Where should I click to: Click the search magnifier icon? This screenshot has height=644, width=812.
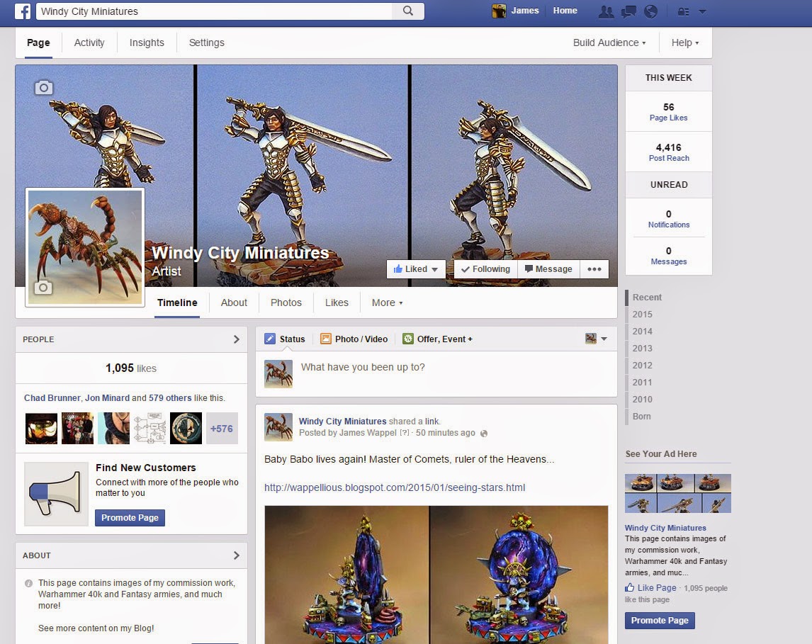(x=408, y=11)
